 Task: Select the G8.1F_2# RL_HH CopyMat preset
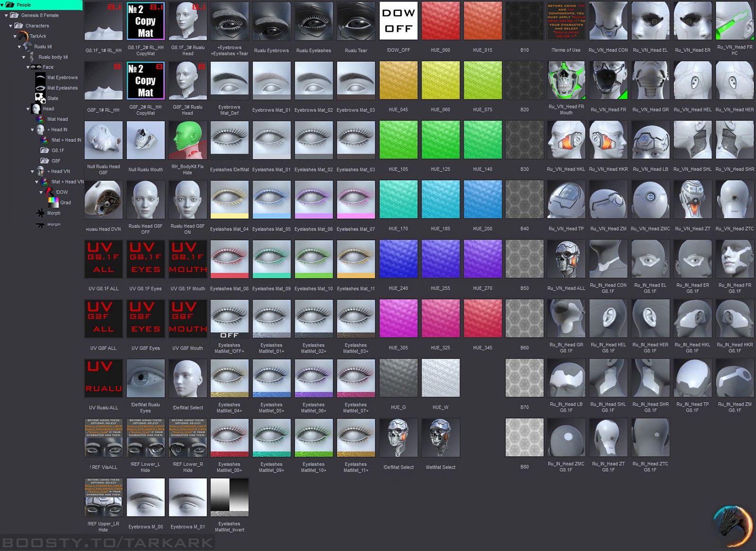(x=146, y=21)
